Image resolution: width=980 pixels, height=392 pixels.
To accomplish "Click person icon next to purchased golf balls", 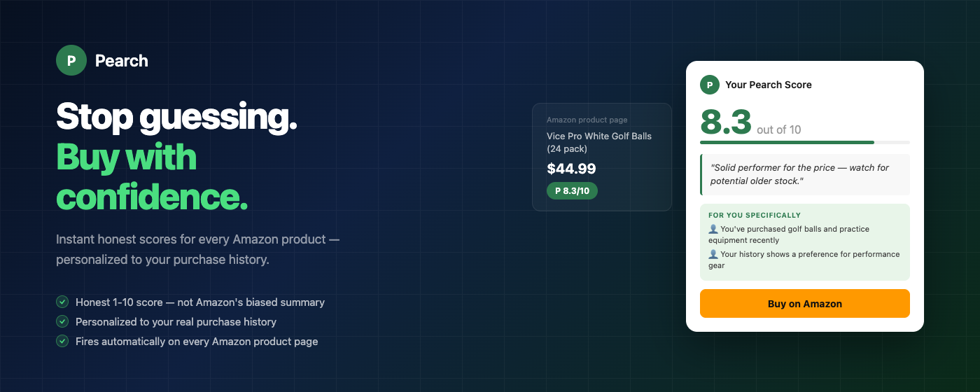I will (713, 229).
